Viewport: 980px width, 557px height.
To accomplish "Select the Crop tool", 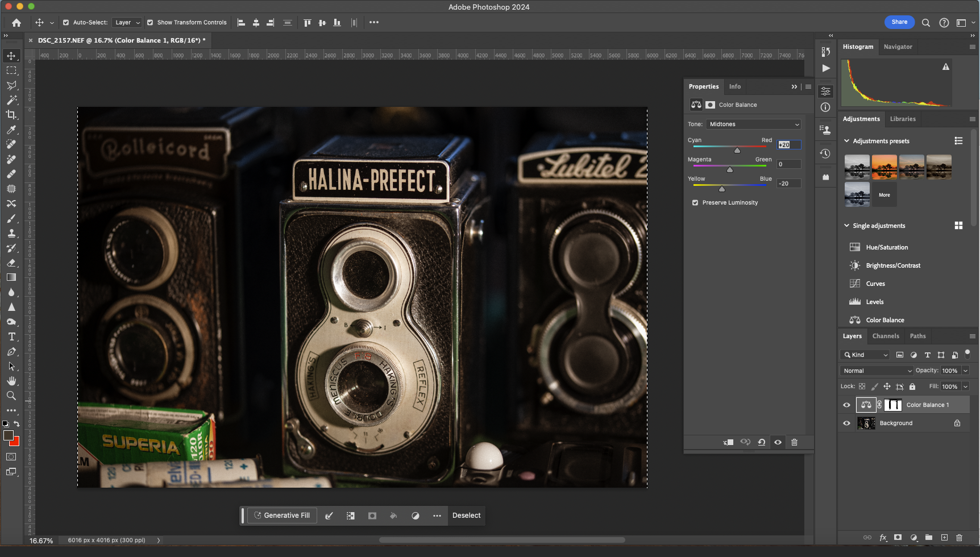I will [11, 115].
